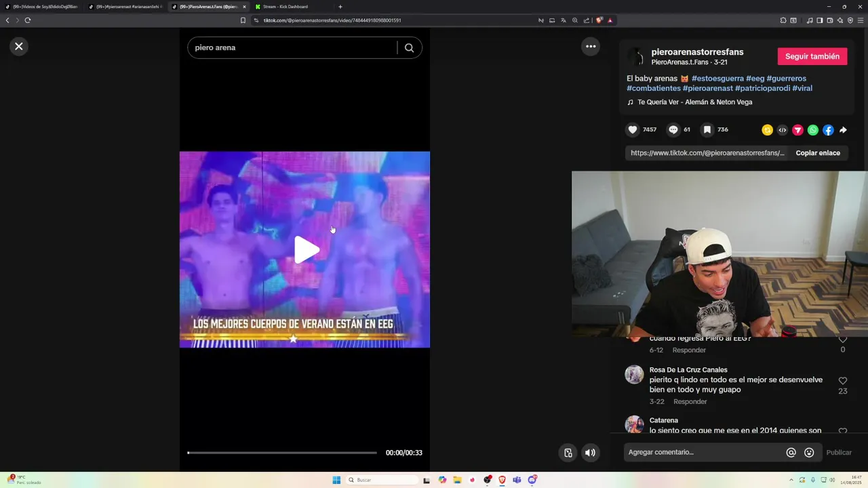Play the paused video

point(305,250)
